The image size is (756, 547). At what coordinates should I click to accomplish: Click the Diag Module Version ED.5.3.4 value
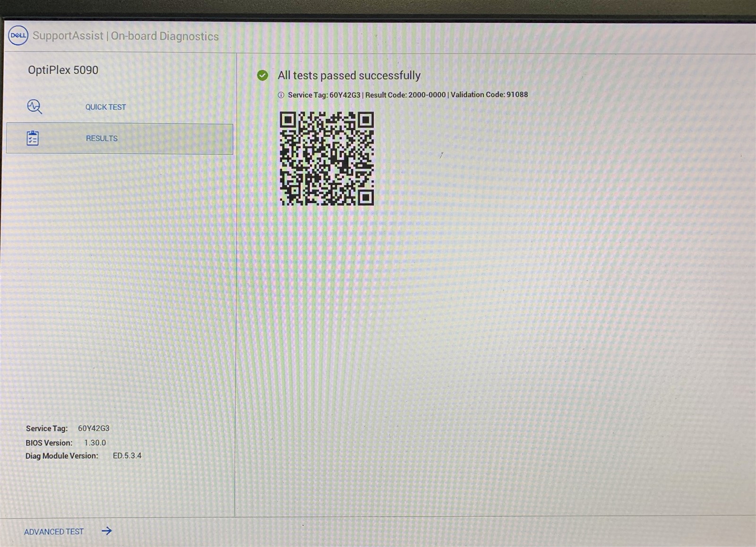point(127,456)
